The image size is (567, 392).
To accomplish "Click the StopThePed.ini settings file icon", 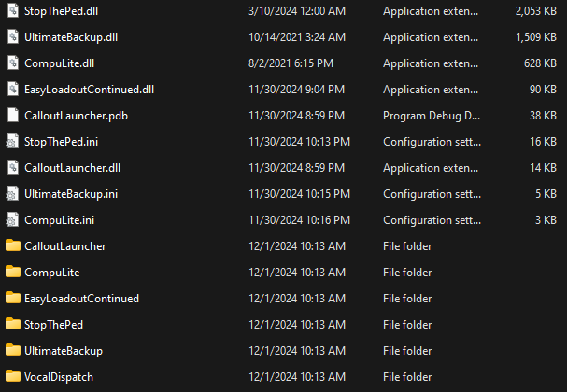I will pos(12,141).
